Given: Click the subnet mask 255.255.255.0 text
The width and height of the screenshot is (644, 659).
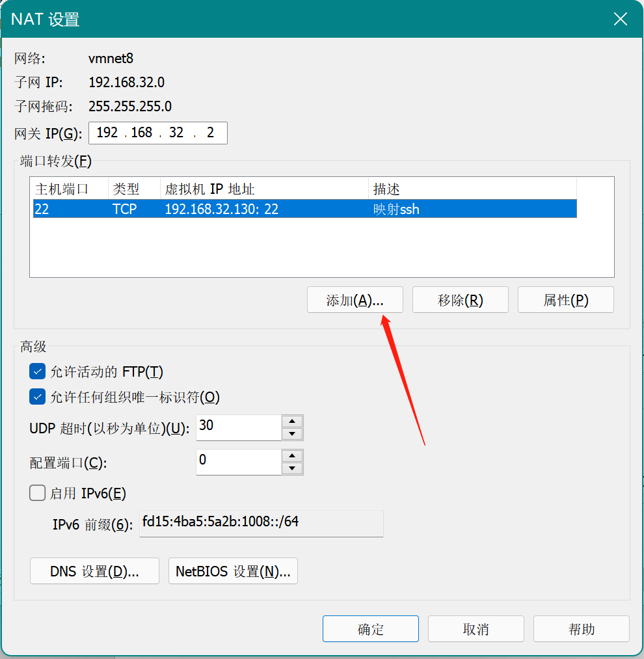Looking at the screenshot, I should click(130, 106).
